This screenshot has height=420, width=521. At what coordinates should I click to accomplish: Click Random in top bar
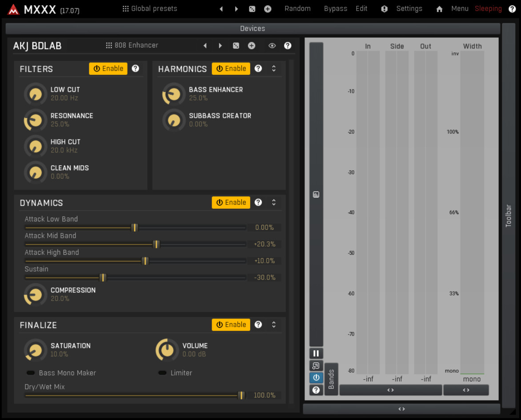click(297, 8)
